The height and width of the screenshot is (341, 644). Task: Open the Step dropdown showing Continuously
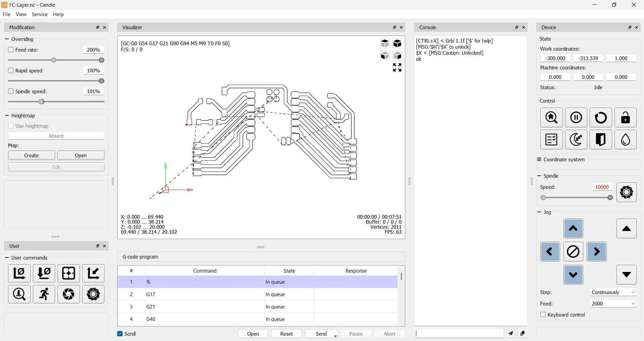click(x=613, y=292)
